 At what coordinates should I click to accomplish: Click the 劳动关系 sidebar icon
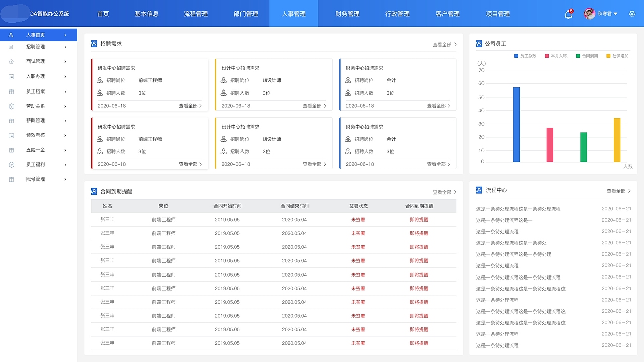tap(11, 106)
